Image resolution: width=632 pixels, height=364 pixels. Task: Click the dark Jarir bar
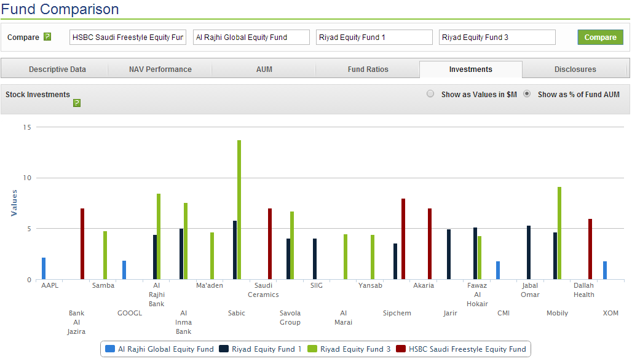(449, 255)
